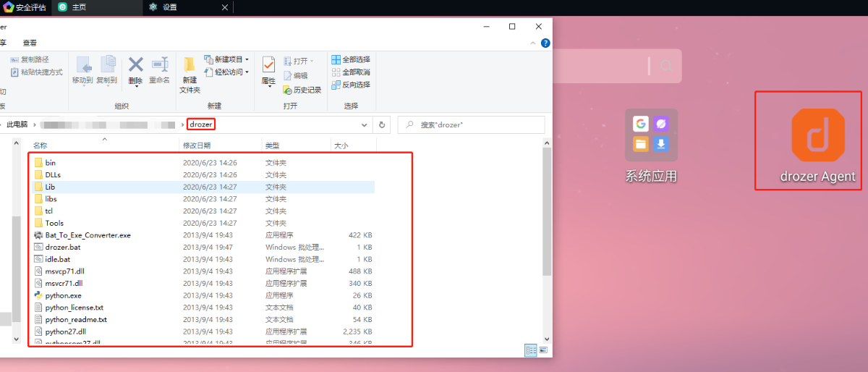
Task: Click 全部选择 select all
Action: click(351, 59)
